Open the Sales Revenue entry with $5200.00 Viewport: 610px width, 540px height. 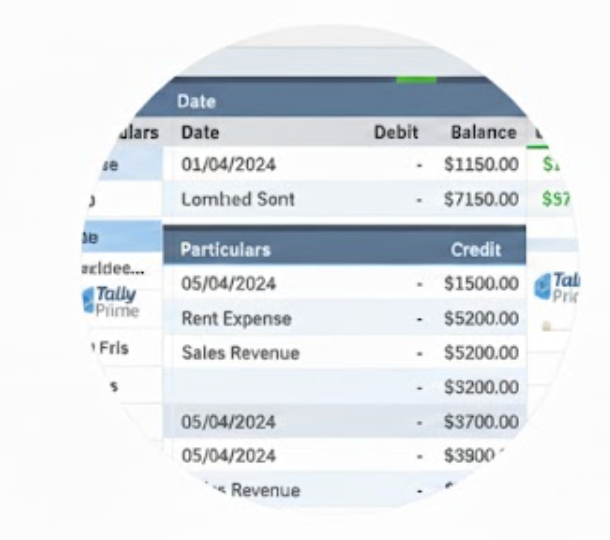click(240, 353)
